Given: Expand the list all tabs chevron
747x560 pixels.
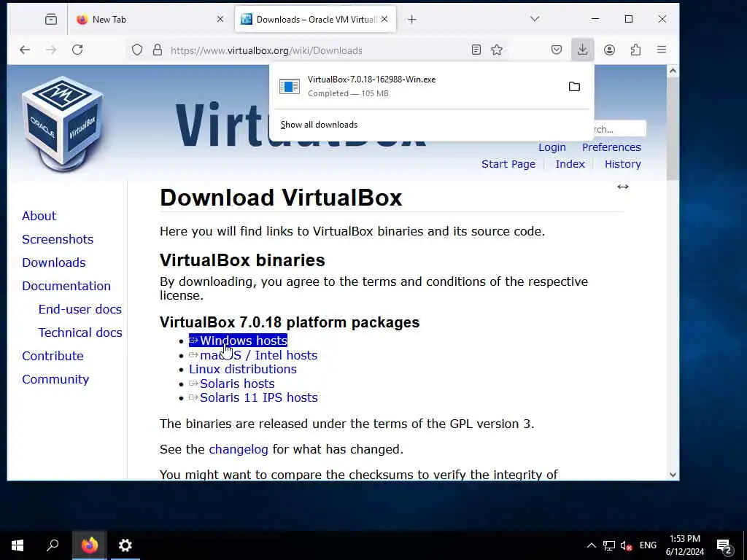Looking at the screenshot, I should 535,19.
